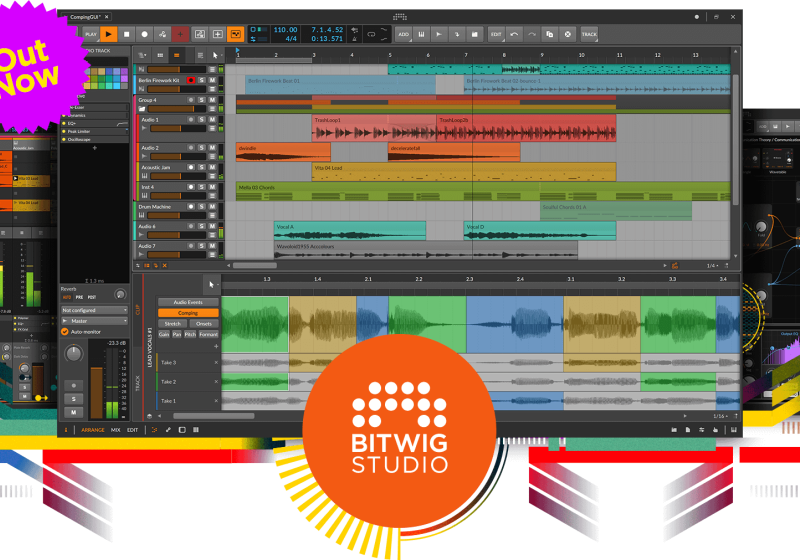Solo the Group 4 track
The height and width of the screenshot is (560, 800).
click(202, 100)
